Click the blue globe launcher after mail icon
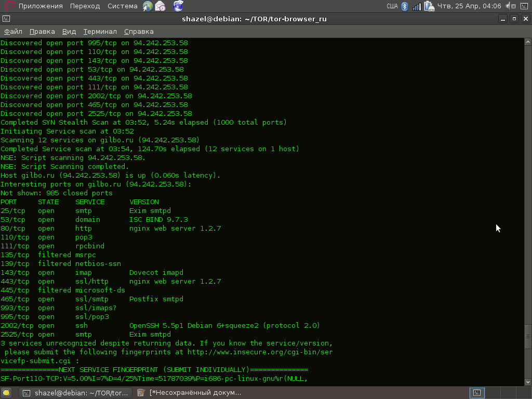The width and height of the screenshot is (532, 399). click(x=178, y=6)
